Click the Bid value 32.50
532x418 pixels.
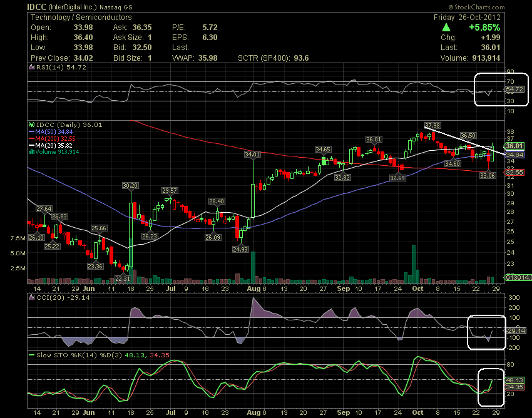pos(142,48)
